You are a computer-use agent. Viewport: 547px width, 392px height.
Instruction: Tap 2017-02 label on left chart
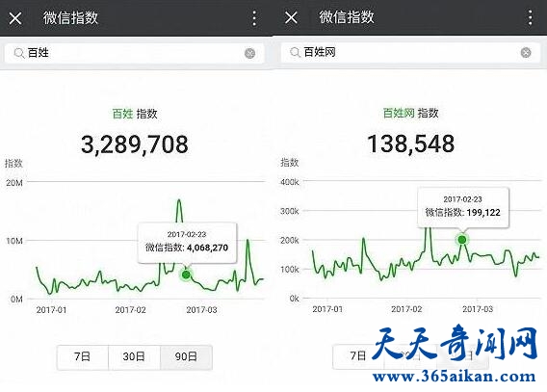130,310
